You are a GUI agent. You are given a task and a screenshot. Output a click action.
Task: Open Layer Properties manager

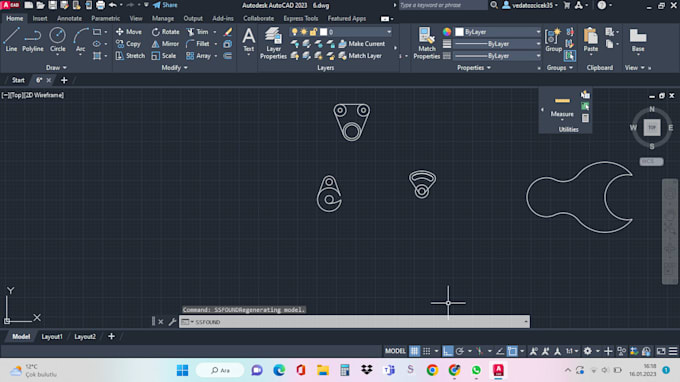pyautogui.click(x=273, y=42)
